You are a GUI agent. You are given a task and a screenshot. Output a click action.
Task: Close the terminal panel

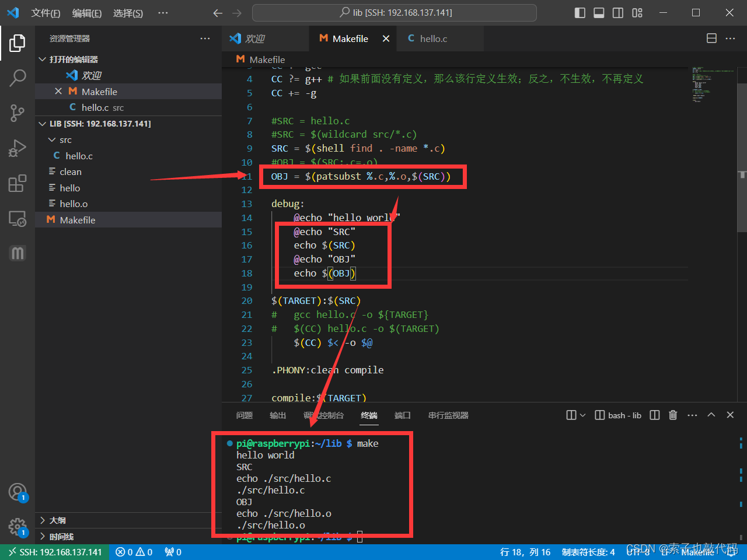730,415
